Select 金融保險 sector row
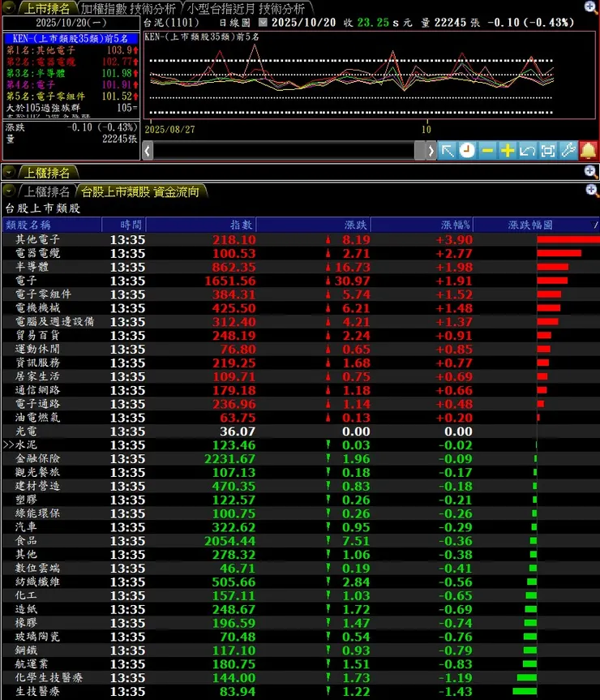 pyautogui.click(x=301, y=458)
